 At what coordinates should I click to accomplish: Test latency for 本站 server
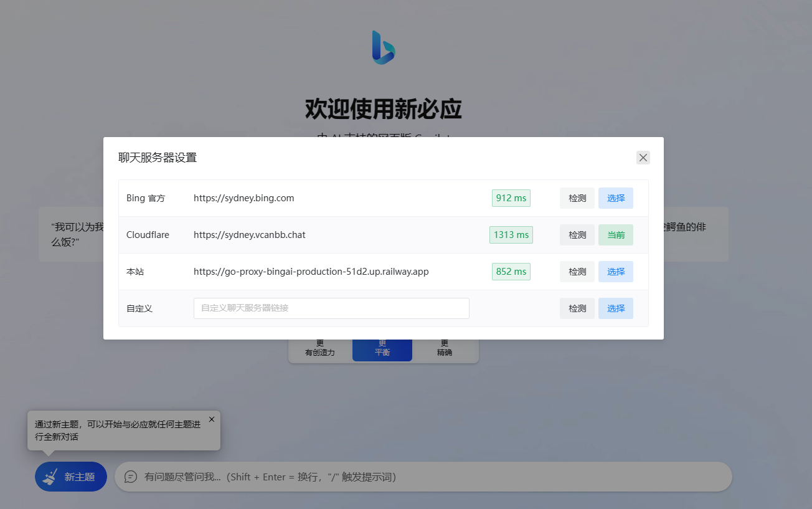coord(577,272)
